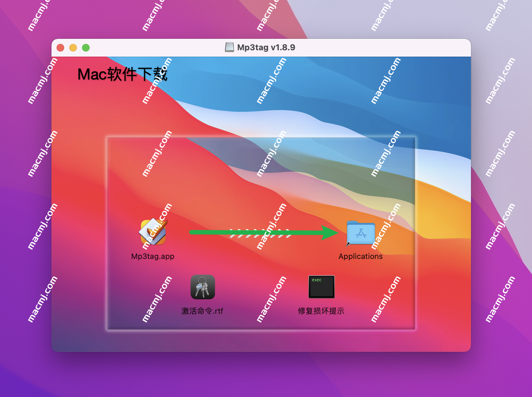Click the 修复损坏提示 file name

(x=321, y=311)
